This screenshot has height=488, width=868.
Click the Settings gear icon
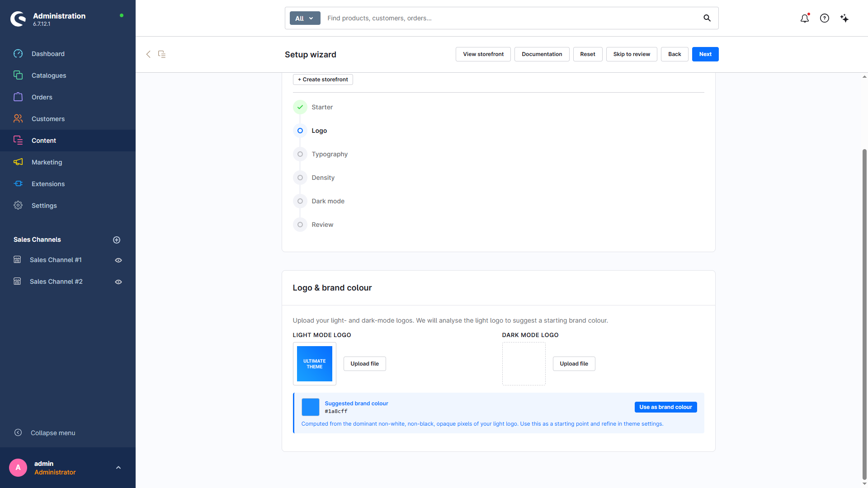coord(18,206)
